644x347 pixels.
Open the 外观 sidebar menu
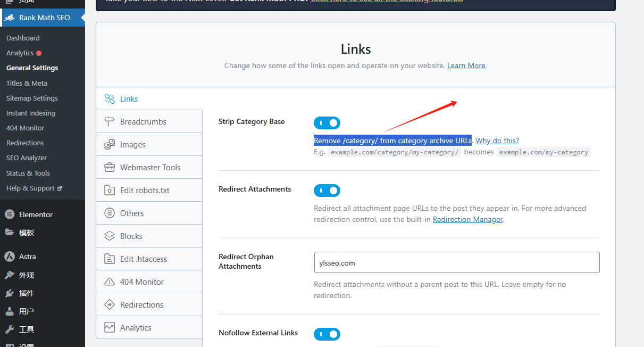click(x=43, y=275)
